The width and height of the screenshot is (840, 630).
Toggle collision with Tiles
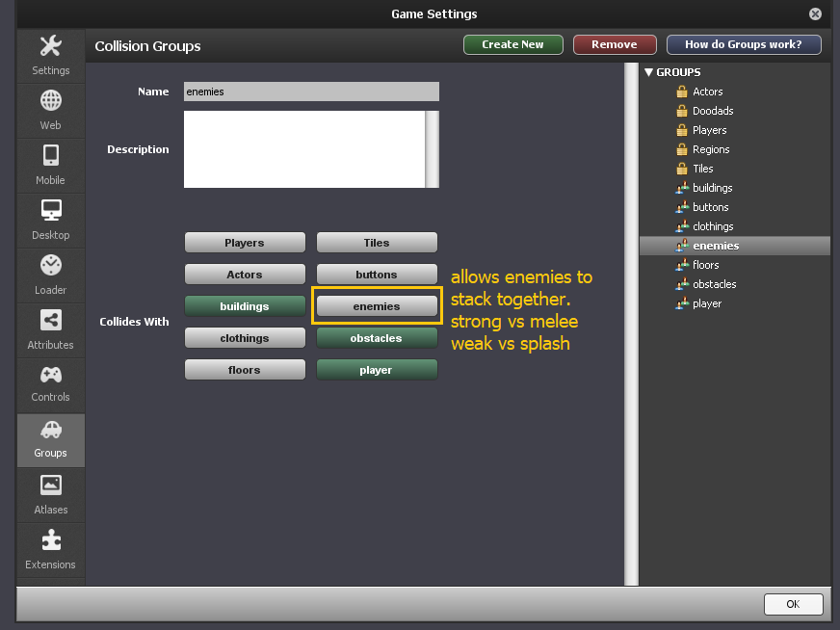click(x=377, y=243)
